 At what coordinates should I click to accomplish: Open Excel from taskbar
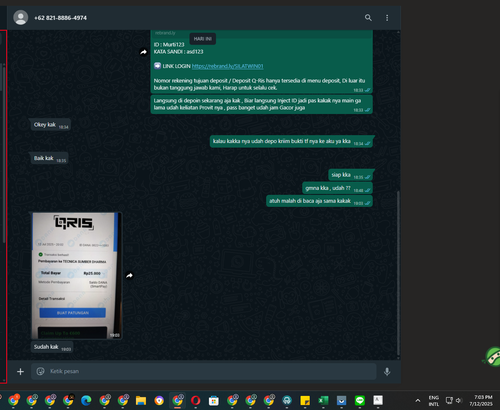coord(323,400)
